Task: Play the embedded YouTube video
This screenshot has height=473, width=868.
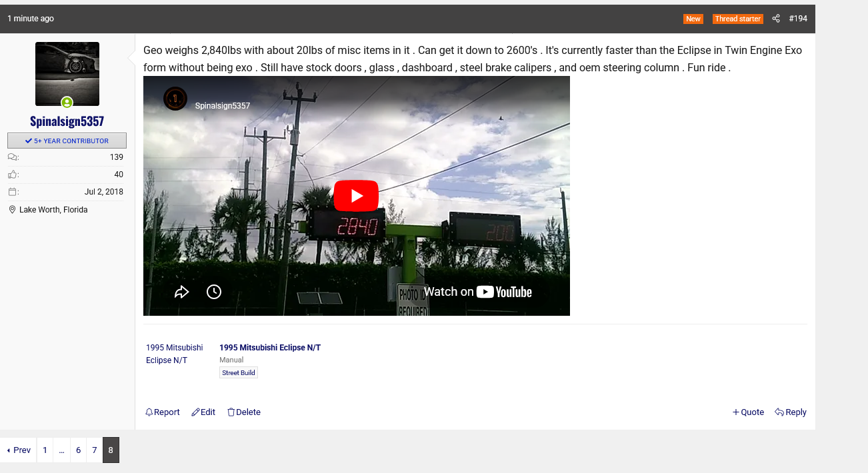Action: [x=356, y=196]
